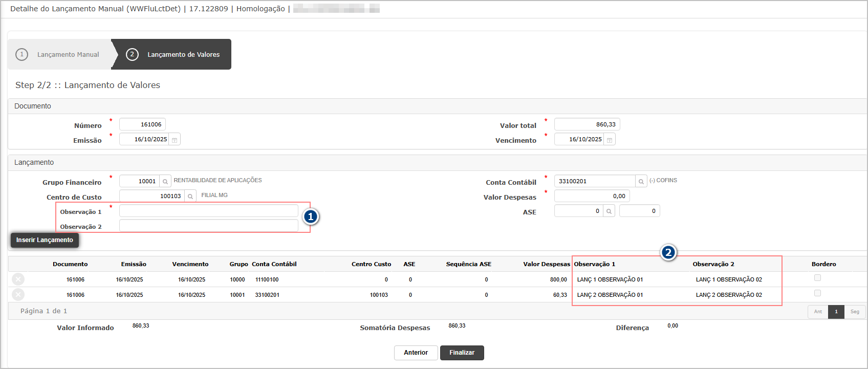868x369 pixels.
Task: Click the Conta Contábil lookup magnifier icon
Action: click(x=641, y=182)
